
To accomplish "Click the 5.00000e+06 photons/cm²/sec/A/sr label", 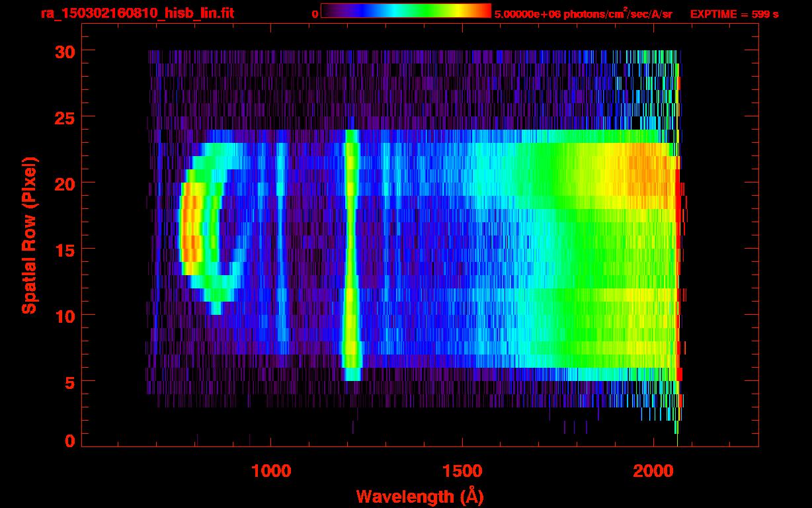I will (x=583, y=13).
